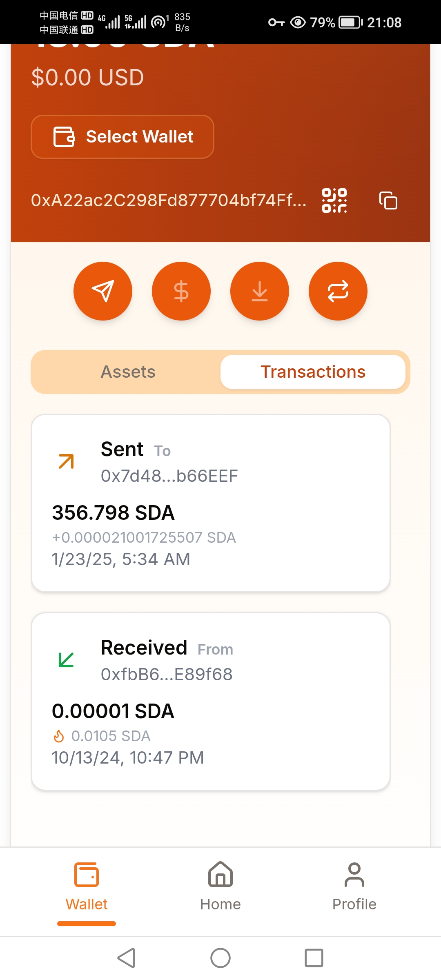Tap the Receive download arrow button

[260, 291]
